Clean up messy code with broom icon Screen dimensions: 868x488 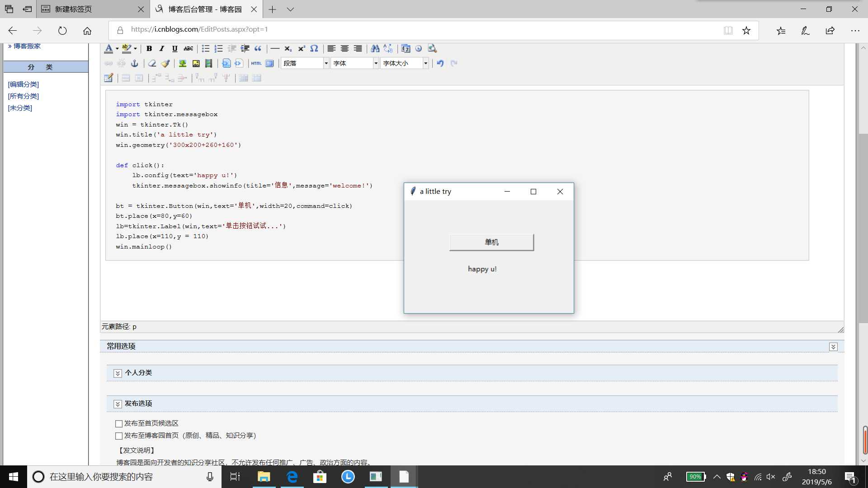(x=165, y=63)
